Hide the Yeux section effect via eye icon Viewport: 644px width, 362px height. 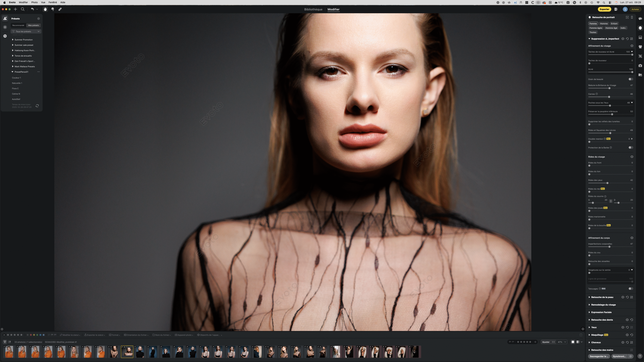(623, 327)
